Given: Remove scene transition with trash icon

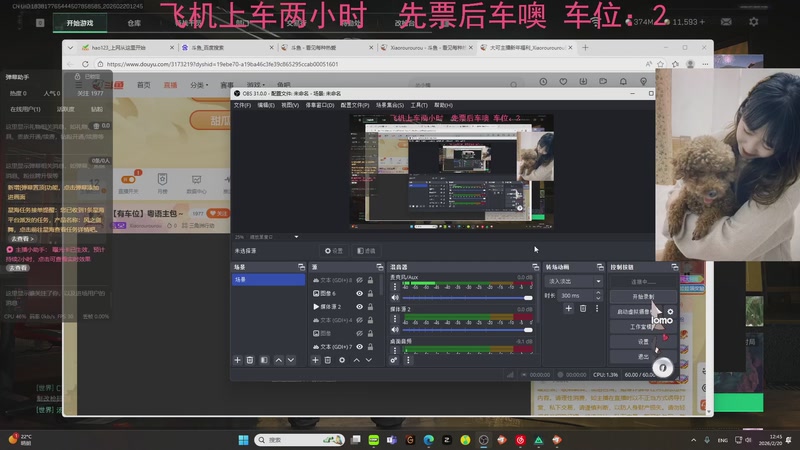Looking at the screenshot, I should click(x=583, y=308).
